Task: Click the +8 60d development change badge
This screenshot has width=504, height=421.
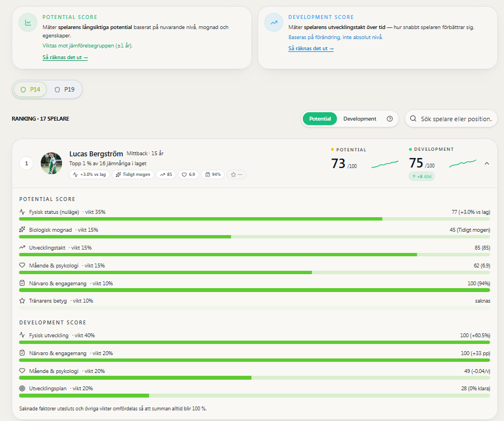Action: point(421,176)
